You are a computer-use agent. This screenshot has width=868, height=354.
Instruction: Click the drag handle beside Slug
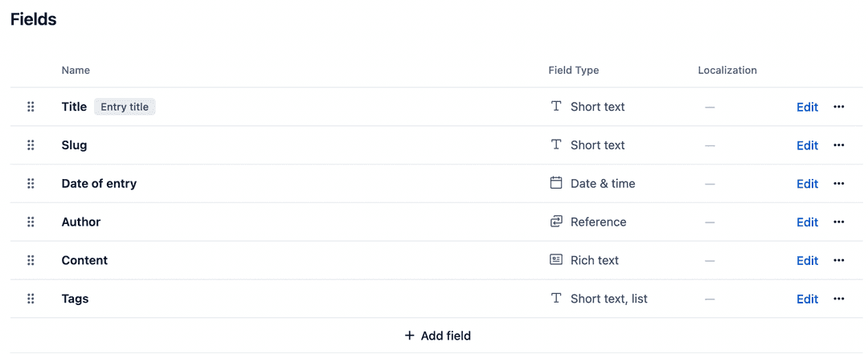(31, 145)
